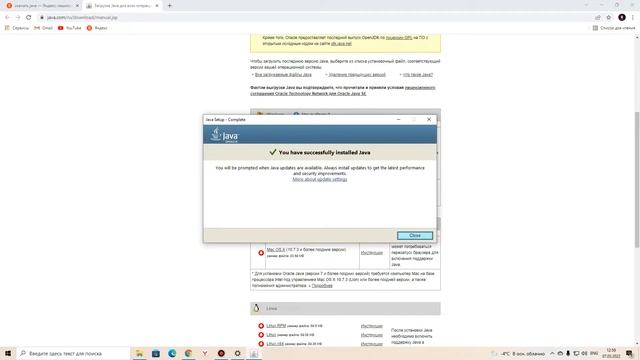The width and height of the screenshot is (640, 360).
Task: Open the notification center
Action: coord(629,353)
